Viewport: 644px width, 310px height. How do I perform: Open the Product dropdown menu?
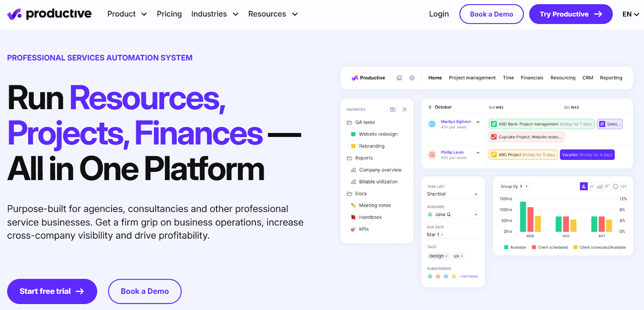(127, 14)
